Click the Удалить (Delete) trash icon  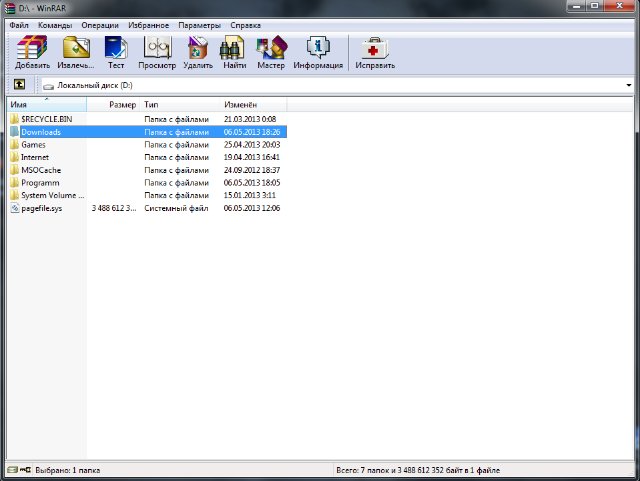(x=198, y=47)
